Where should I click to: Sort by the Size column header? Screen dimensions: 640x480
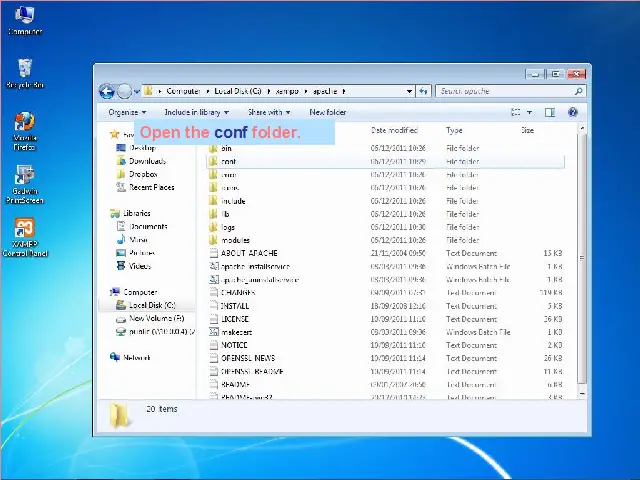(527, 130)
